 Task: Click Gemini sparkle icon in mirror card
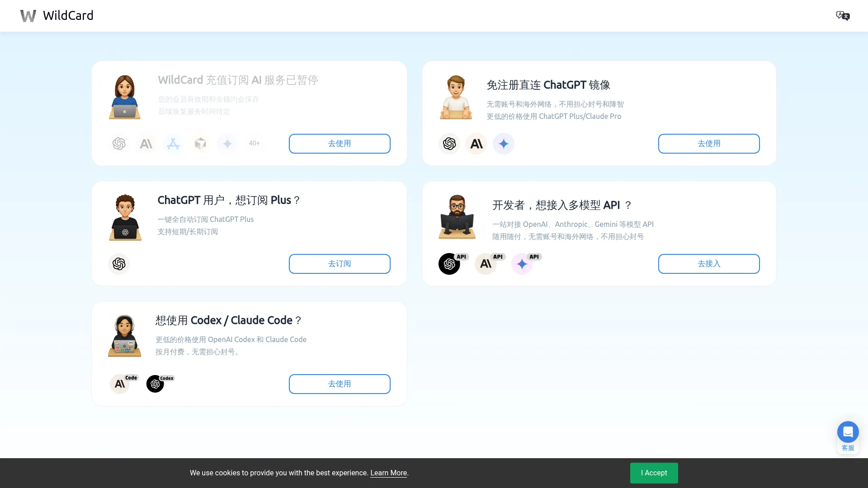click(x=504, y=144)
